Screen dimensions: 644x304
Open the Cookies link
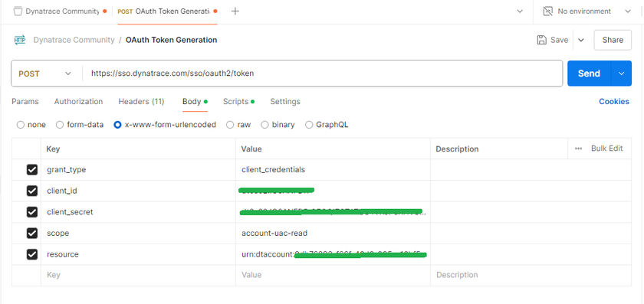(613, 101)
